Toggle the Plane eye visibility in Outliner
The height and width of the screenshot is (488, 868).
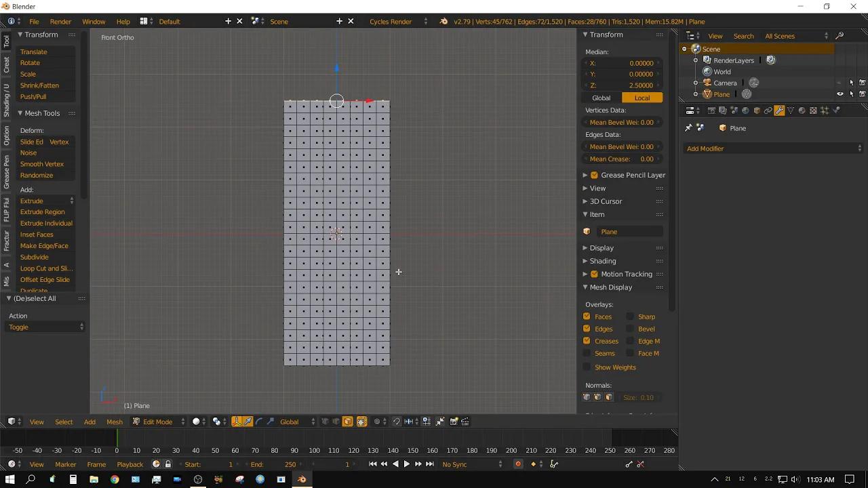click(840, 94)
